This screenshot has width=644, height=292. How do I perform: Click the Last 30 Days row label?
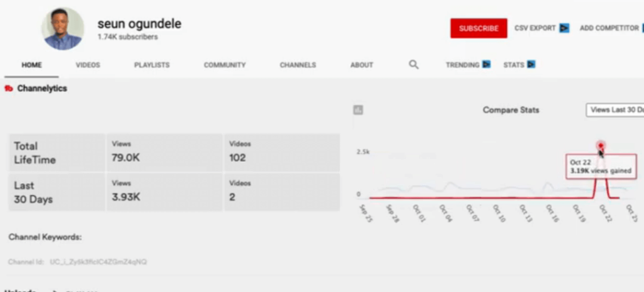33,192
